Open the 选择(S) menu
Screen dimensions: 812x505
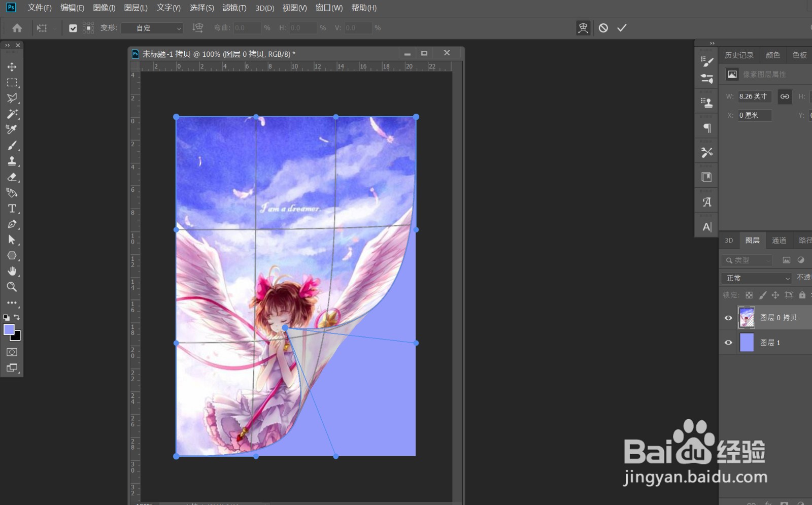tap(202, 8)
